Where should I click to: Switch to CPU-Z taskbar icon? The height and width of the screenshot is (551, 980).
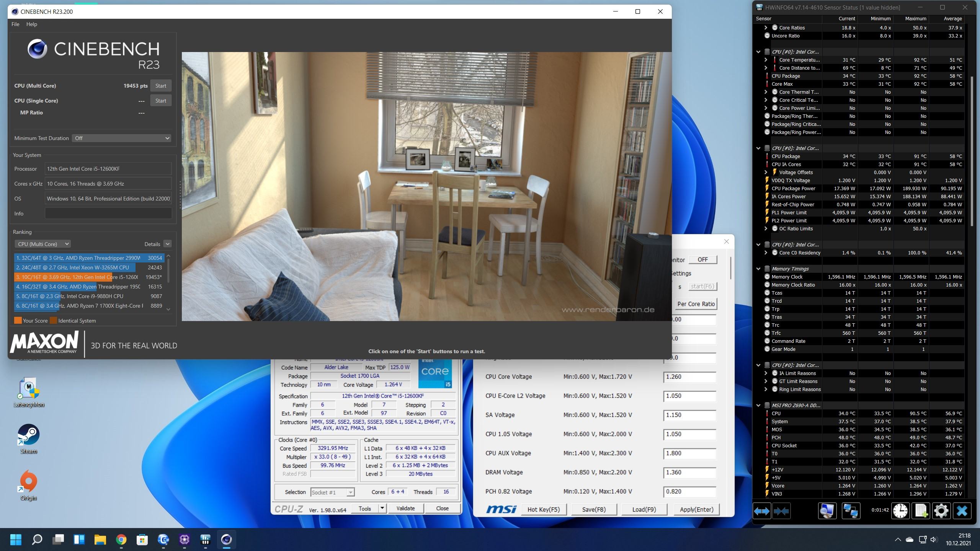(x=185, y=540)
